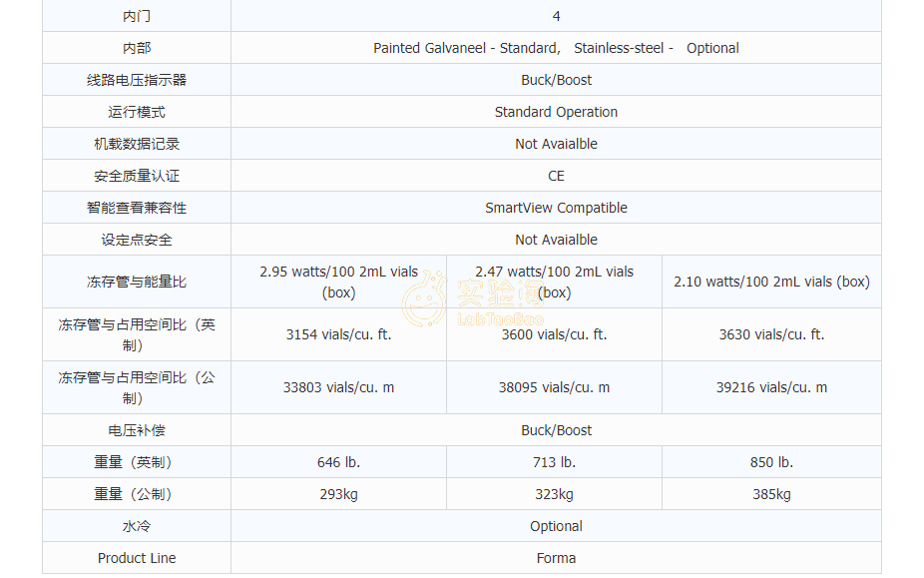This screenshot has width=924, height=578.
Task: Click the 线路电压指示器 row label
Action: [137, 80]
